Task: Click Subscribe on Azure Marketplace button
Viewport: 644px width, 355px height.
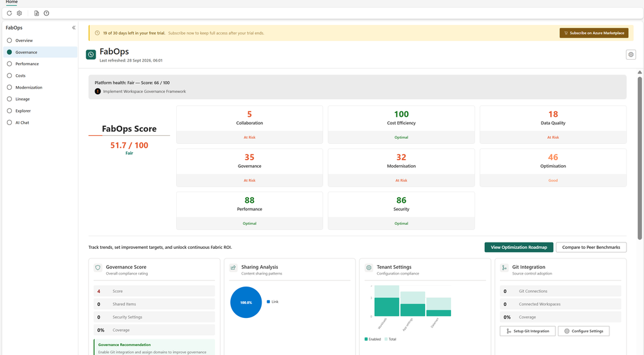Action: coord(594,33)
